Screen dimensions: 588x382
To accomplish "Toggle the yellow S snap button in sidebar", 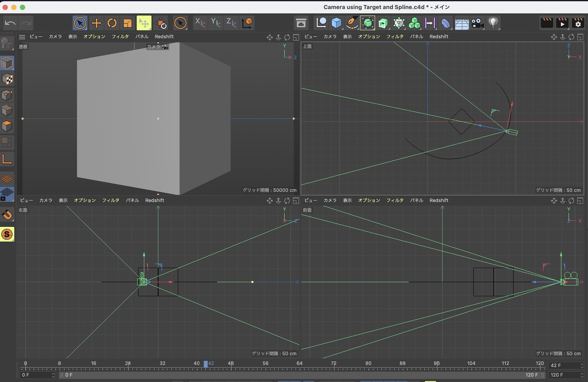I will [x=7, y=234].
